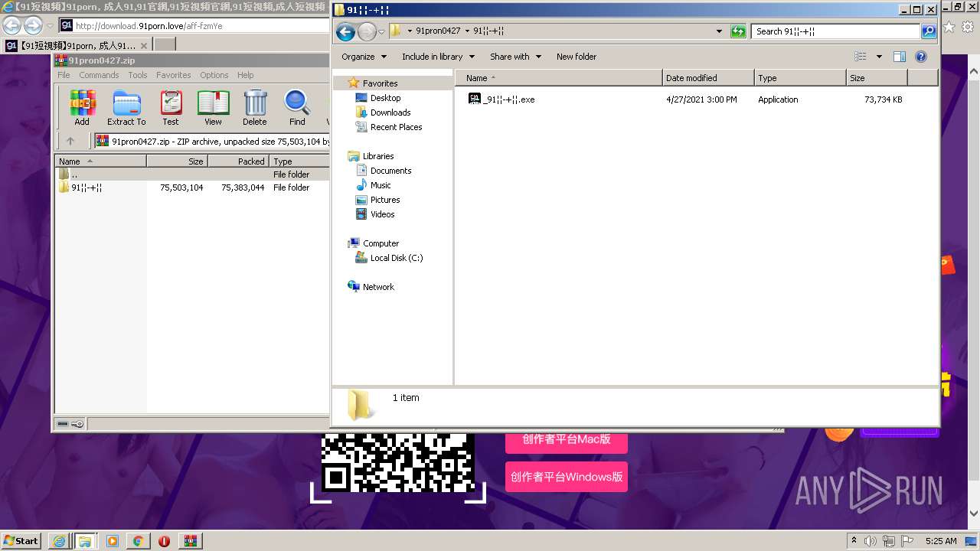Expand the view options dropdown arrow
Image resolution: width=980 pixels, height=551 pixels.
(879, 57)
